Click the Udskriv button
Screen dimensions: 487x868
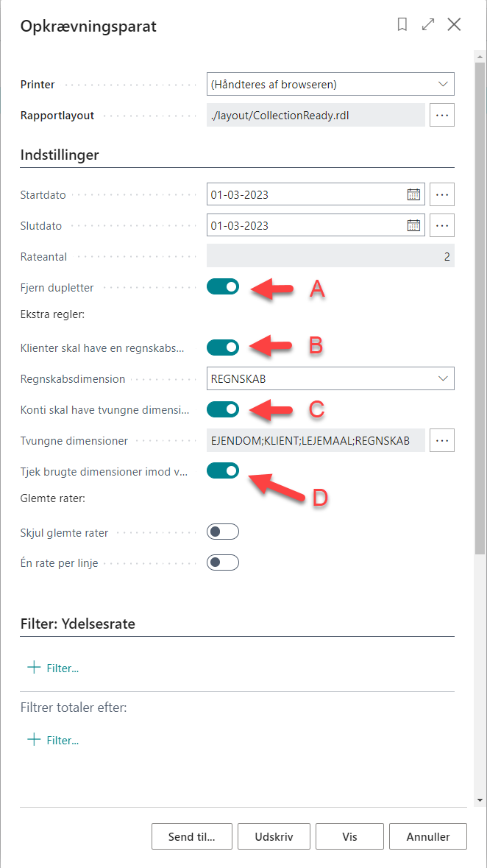274,836
